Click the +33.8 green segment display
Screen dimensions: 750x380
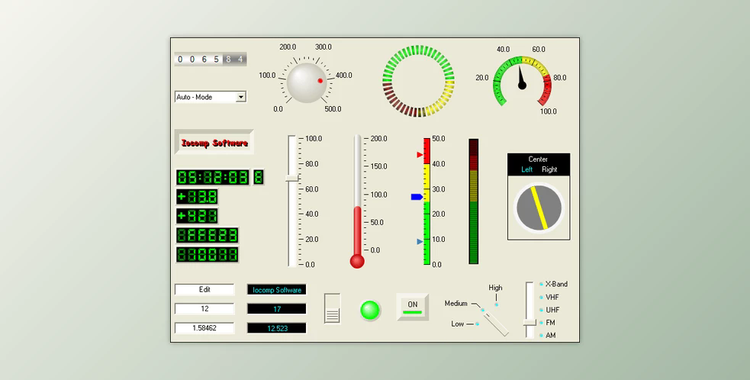[x=197, y=197]
